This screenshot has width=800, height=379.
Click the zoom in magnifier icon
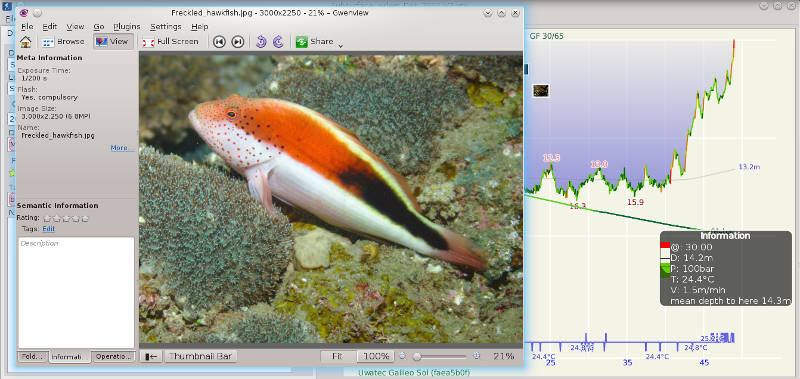pyautogui.click(x=477, y=357)
